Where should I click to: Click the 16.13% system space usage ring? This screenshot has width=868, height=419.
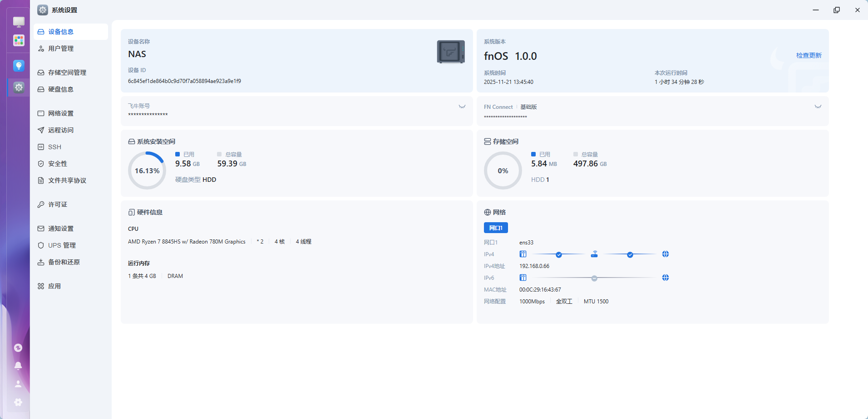coord(147,171)
